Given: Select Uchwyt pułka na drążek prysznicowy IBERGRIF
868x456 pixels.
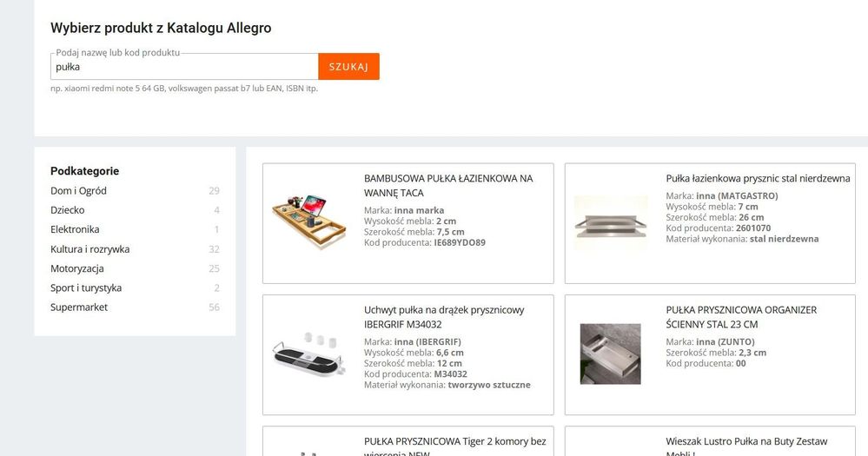Looking at the screenshot, I should (444, 317).
